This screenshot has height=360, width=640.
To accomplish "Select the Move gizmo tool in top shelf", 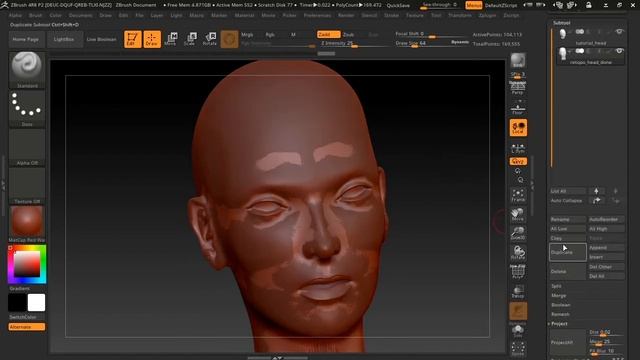I will click(x=171, y=39).
